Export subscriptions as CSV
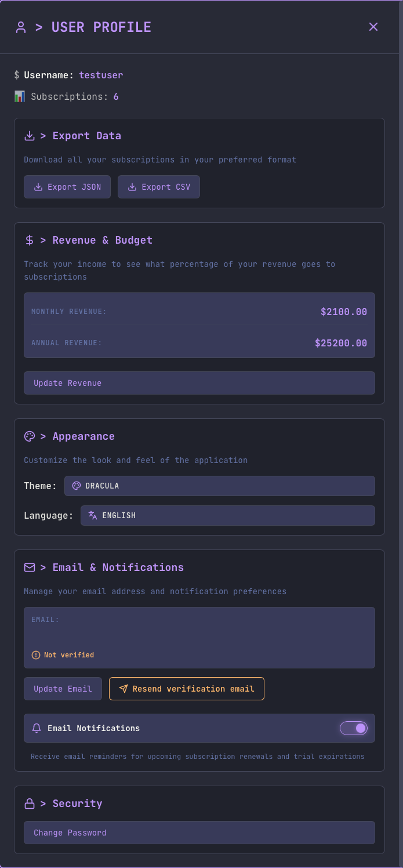This screenshot has width=403, height=868. [x=159, y=186]
